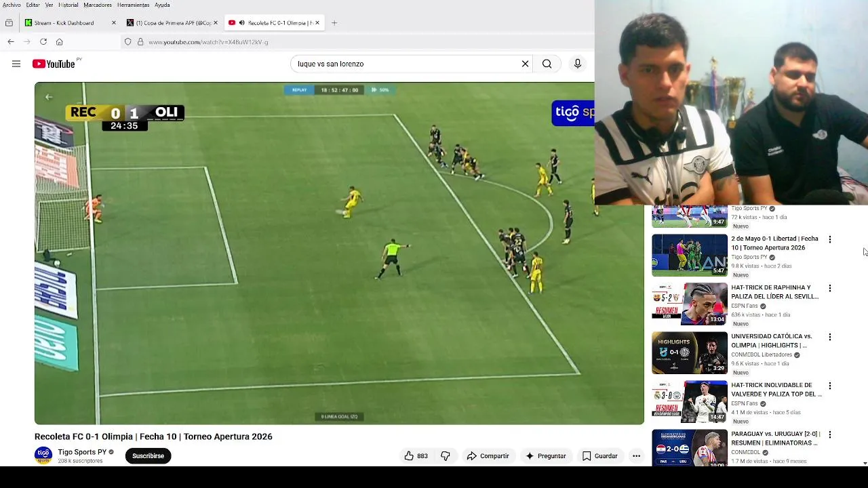Play Universidad Católica vs. Olimpia thumbnail
The height and width of the screenshot is (488, 868).
tap(690, 353)
